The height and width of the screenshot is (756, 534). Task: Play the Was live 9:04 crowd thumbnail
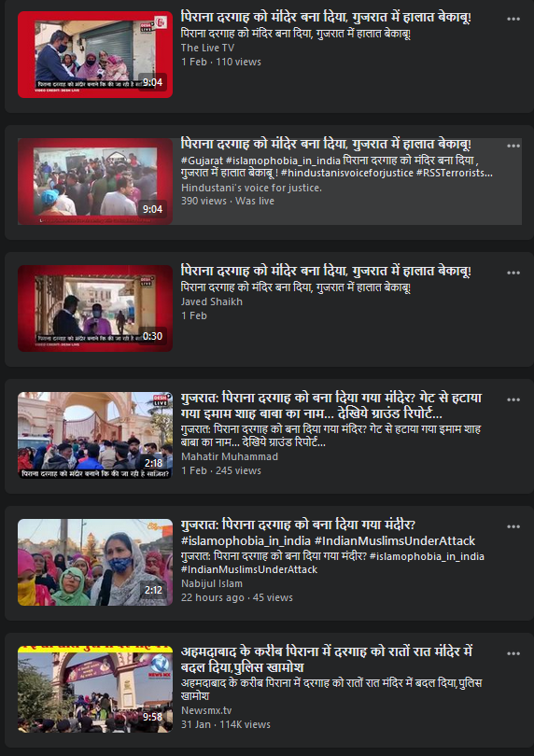point(95,181)
